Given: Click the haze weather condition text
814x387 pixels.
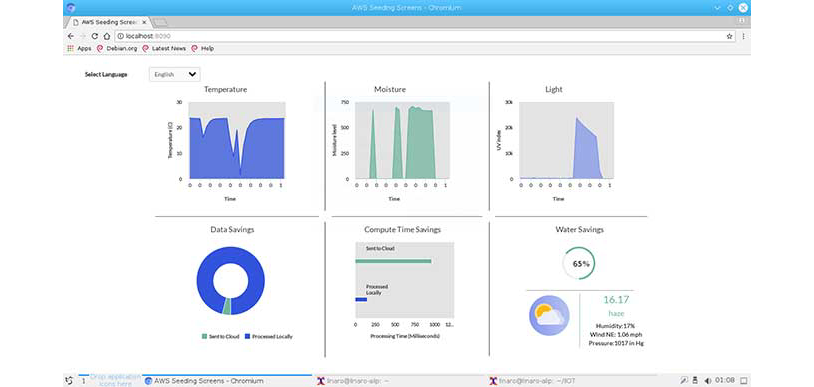Looking at the screenshot, I should (616, 313).
